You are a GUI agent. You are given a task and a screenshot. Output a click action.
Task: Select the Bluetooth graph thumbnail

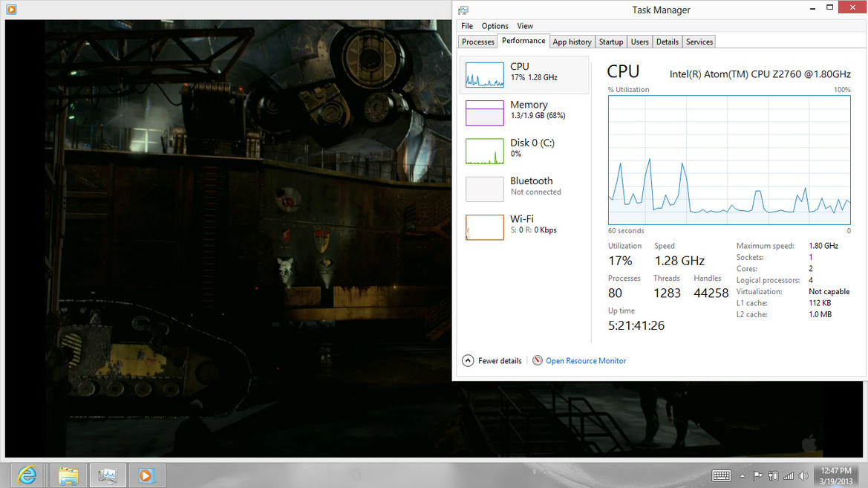pos(484,189)
